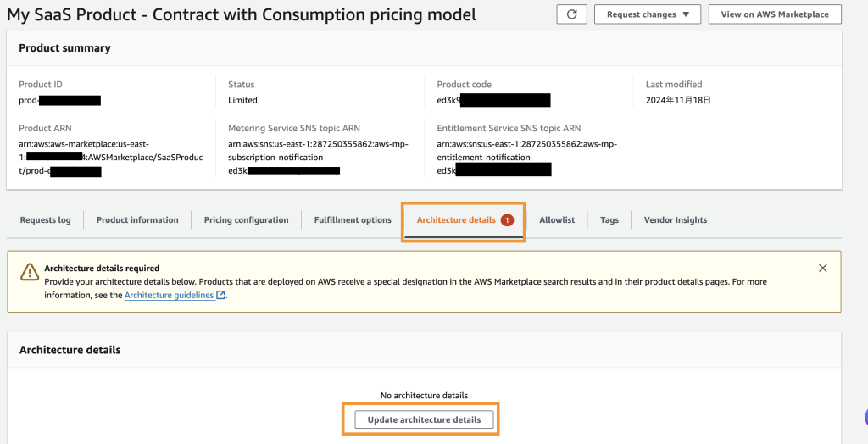Go to the Pricing configuration tab
The height and width of the screenshot is (444, 868).
point(246,220)
